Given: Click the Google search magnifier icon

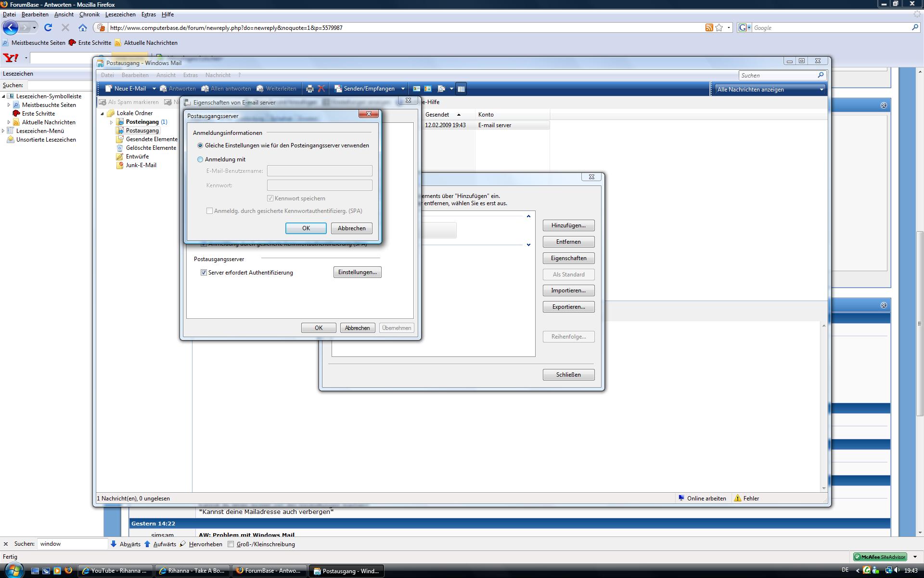Looking at the screenshot, I should 915,27.
